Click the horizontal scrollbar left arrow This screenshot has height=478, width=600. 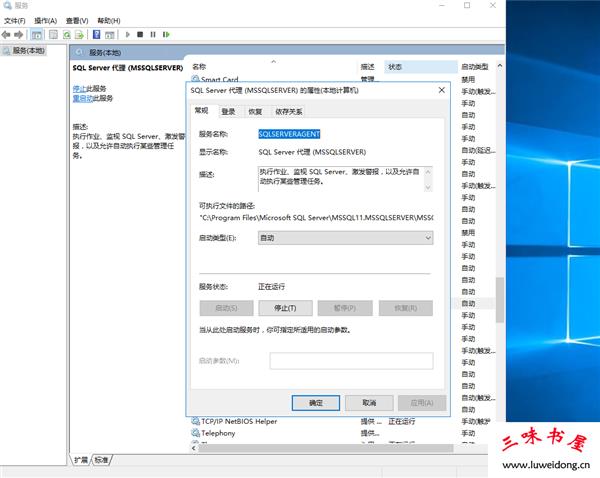click(x=194, y=448)
